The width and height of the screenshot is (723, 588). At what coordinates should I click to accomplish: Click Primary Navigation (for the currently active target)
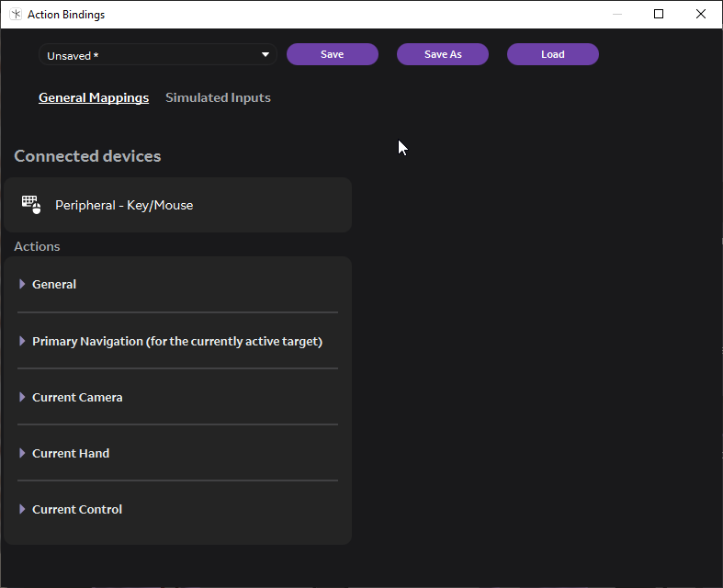coord(177,342)
